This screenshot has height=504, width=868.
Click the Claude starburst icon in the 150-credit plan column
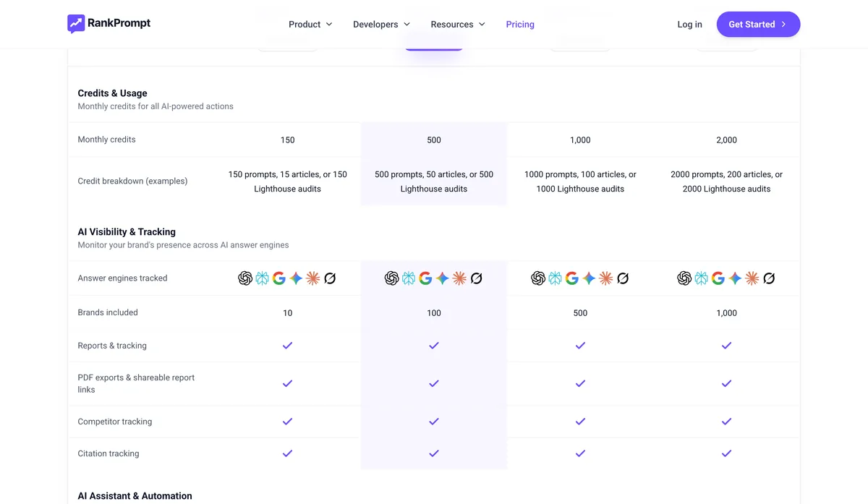(x=313, y=278)
